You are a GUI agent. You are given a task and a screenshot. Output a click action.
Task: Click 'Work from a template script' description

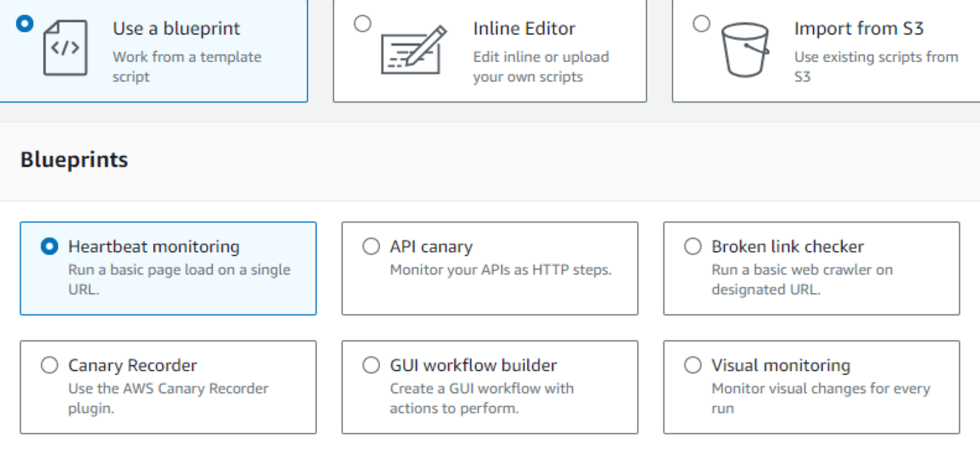(187, 67)
